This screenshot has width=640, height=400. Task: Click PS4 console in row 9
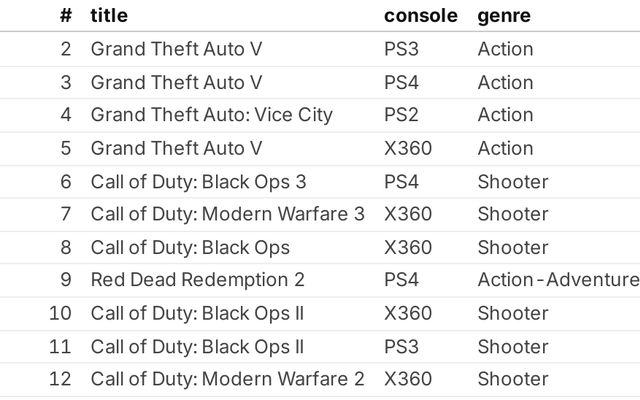tap(403, 280)
